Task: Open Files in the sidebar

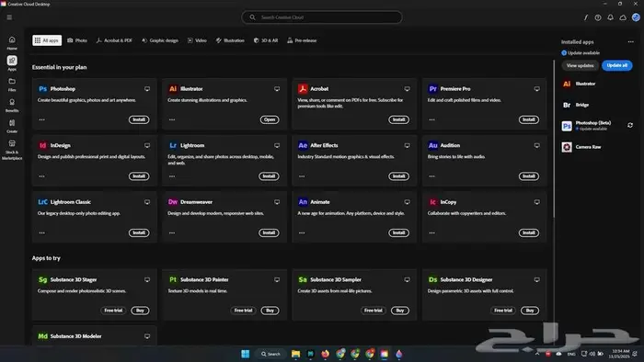Action: tap(12, 85)
